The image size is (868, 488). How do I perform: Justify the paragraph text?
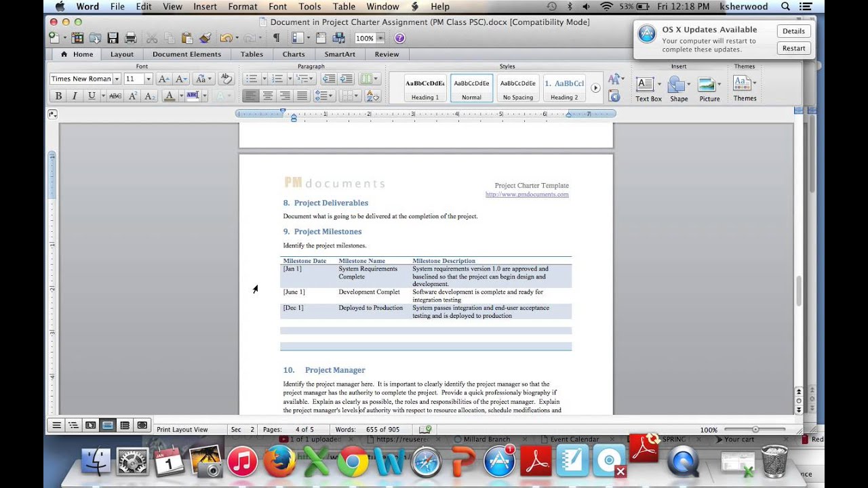tap(302, 96)
